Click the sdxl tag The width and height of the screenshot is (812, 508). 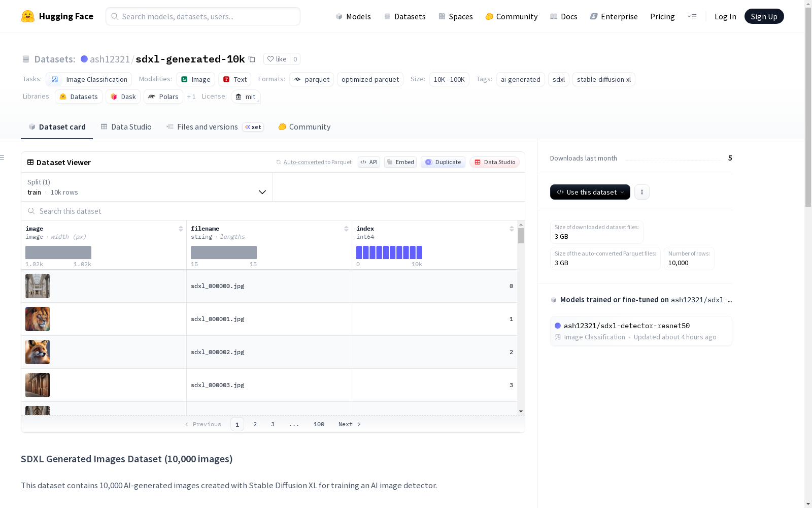[x=559, y=79]
